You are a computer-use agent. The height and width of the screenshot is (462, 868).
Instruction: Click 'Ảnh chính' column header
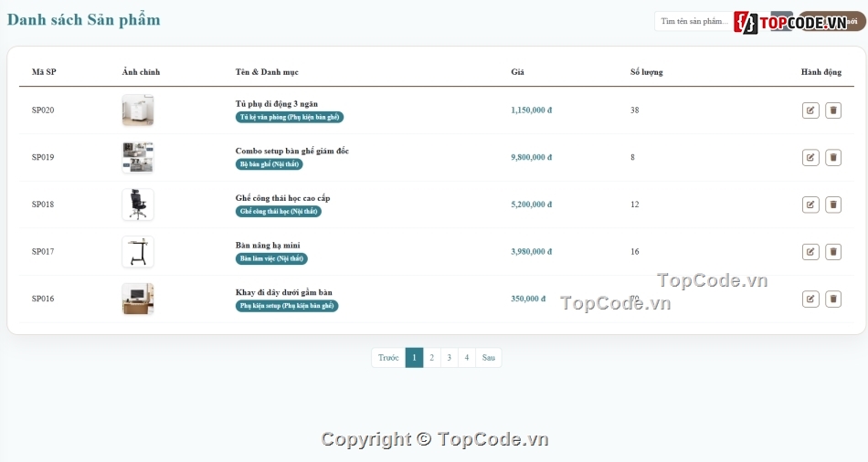[x=141, y=72]
